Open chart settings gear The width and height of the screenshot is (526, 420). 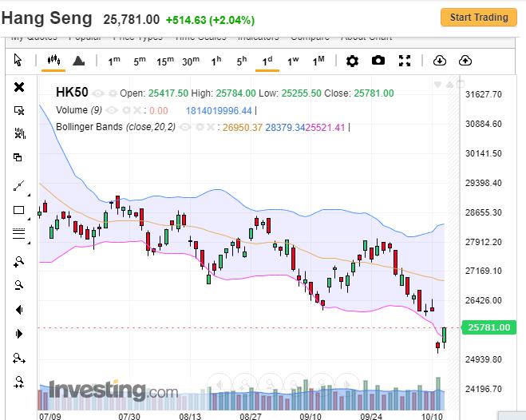click(352, 61)
